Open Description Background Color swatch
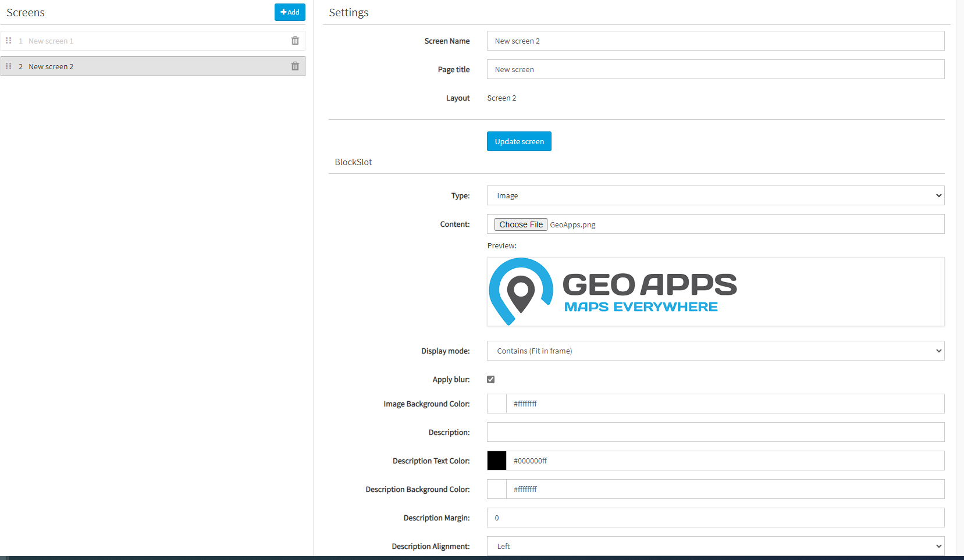The height and width of the screenshot is (560, 964). coord(497,489)
